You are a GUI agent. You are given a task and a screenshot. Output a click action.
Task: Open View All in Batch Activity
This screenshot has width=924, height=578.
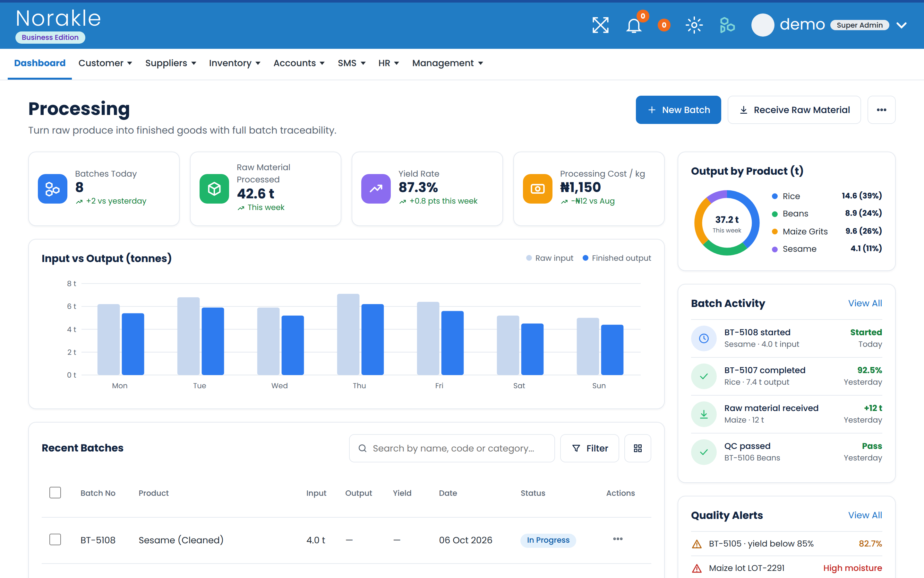click(865, 303)
